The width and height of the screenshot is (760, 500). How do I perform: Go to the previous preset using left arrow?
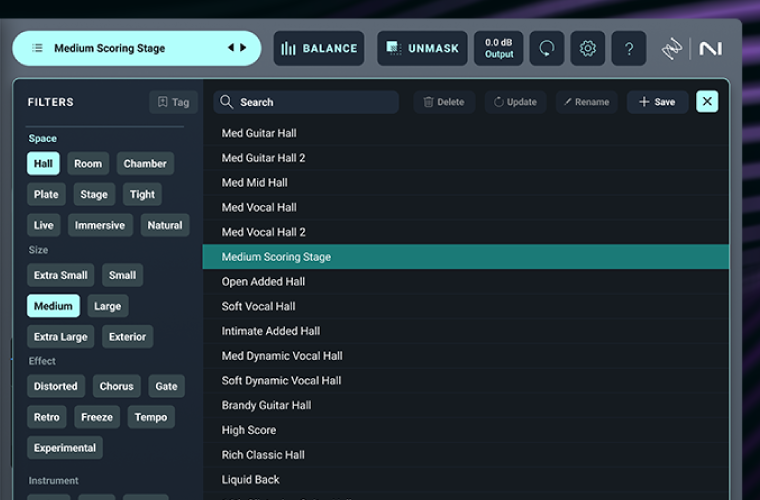point(231,48)
